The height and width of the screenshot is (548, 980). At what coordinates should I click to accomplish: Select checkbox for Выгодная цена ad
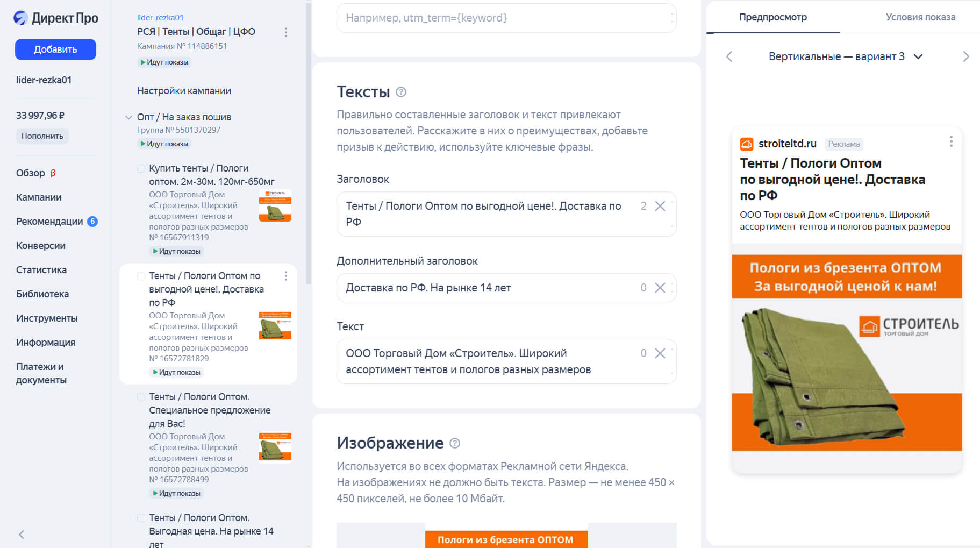[141, 518]
